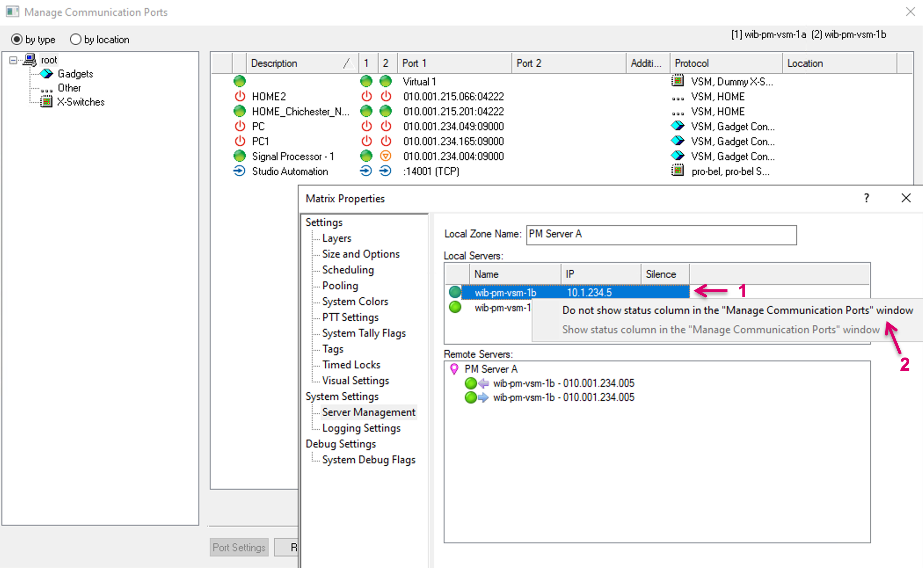The width and height of the screenshot is (924, 568).
Task: Click the X-Switches chip icon in tree
Action: coord(46,102)
